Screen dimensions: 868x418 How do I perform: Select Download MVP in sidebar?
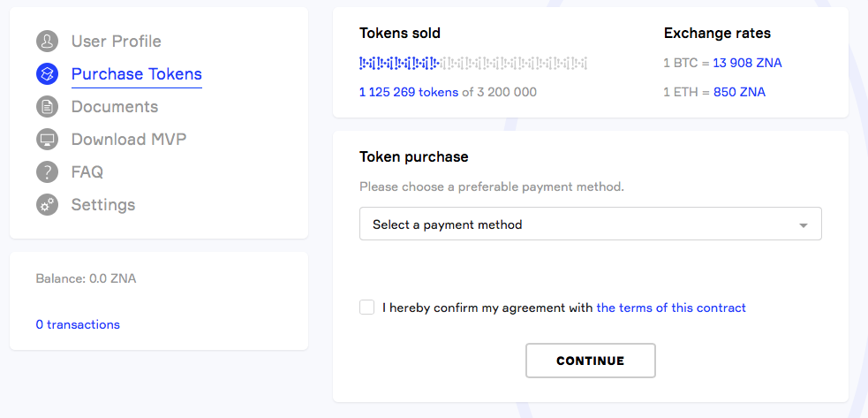point(129,140)
